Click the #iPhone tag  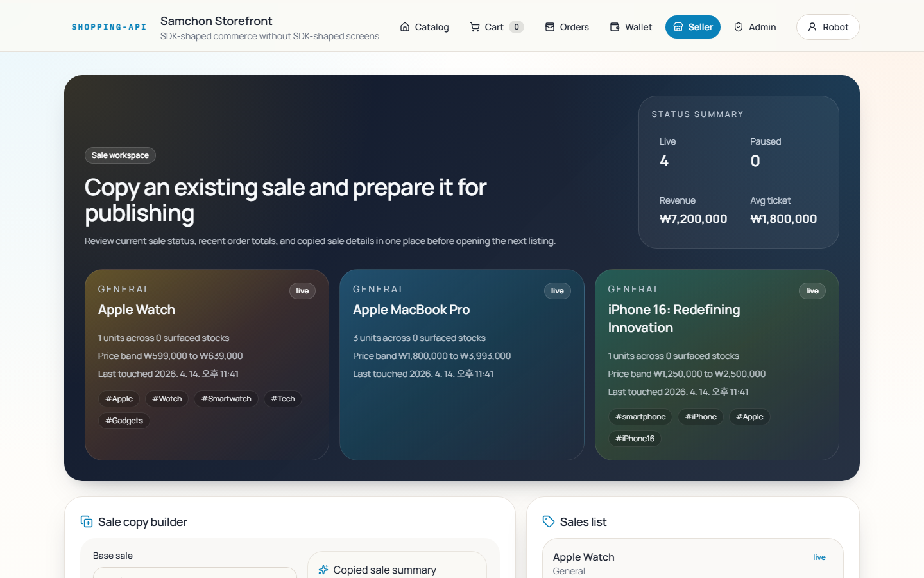point(701,417)
